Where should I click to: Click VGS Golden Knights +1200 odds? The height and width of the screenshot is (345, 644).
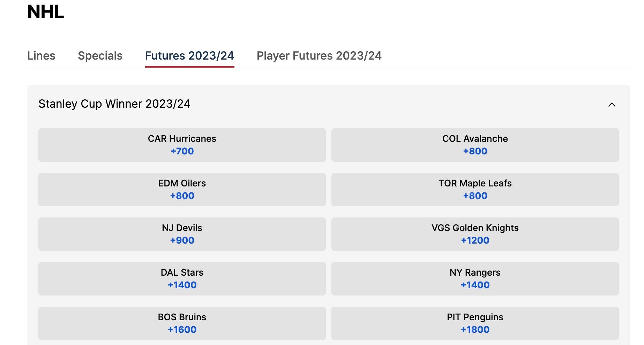click(x=475, y=234)
